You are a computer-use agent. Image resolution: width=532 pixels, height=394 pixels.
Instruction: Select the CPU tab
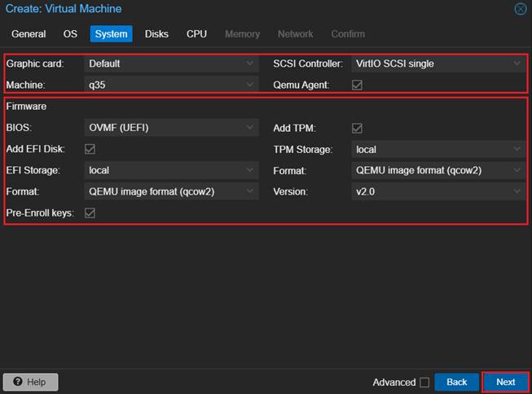click(x=196, y=34)
